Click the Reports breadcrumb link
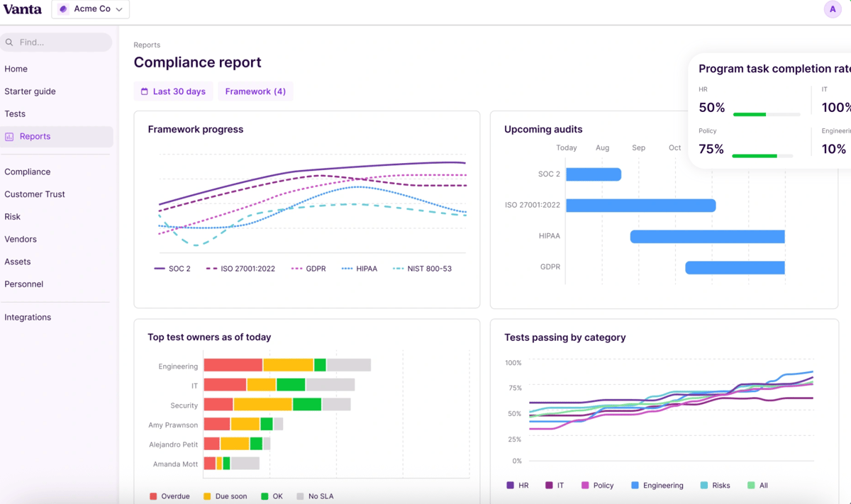851x504 pixels. (x=147, y=45)
